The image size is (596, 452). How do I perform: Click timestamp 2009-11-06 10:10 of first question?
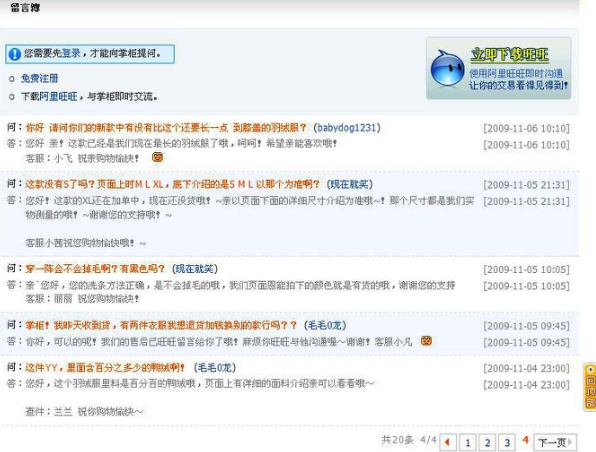(526, 128)
